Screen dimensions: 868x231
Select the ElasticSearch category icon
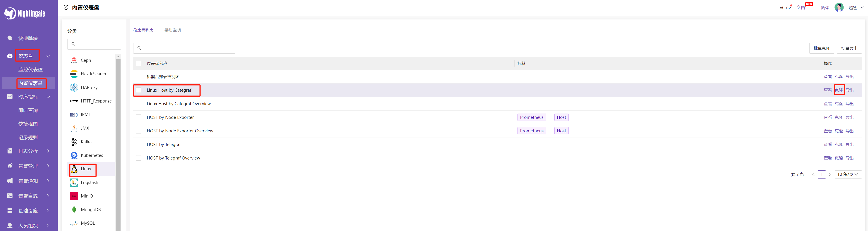(x=74, y=74)
